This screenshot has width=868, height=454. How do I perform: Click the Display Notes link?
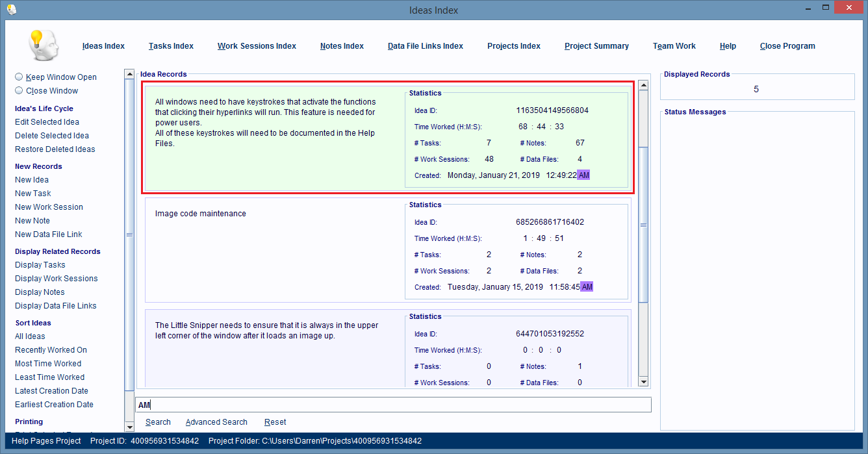(40, 292)
